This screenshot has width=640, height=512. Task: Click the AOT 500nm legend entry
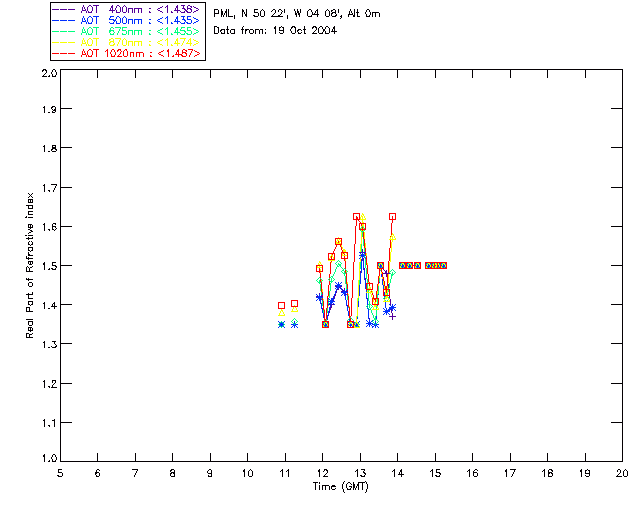point(126,20)
